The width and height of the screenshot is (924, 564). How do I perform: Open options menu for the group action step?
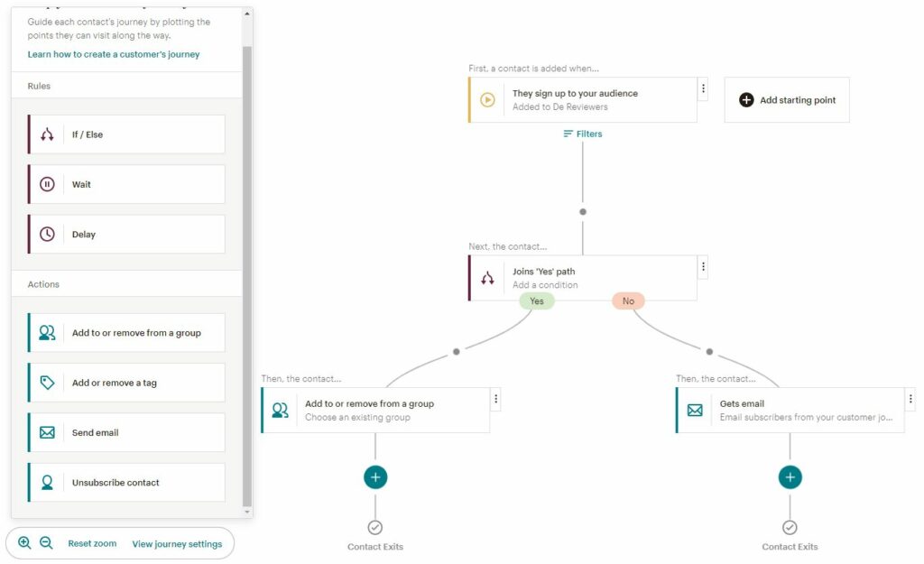coord(495,399)
